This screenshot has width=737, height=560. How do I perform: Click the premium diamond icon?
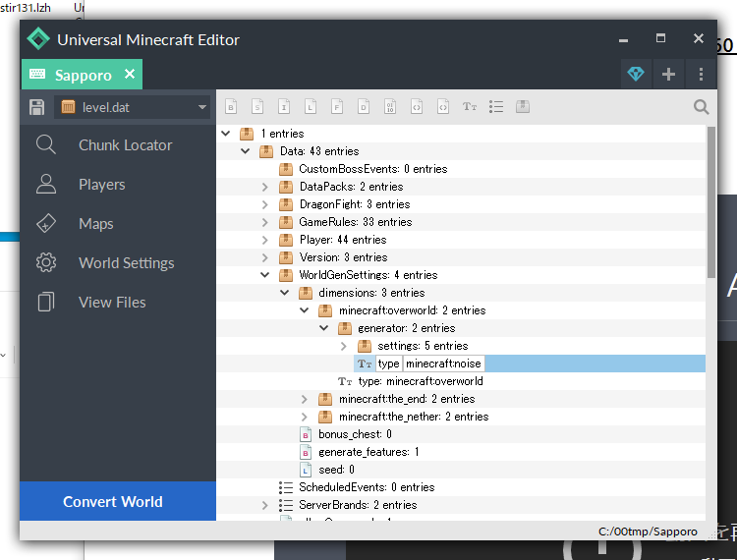[636, 74]
